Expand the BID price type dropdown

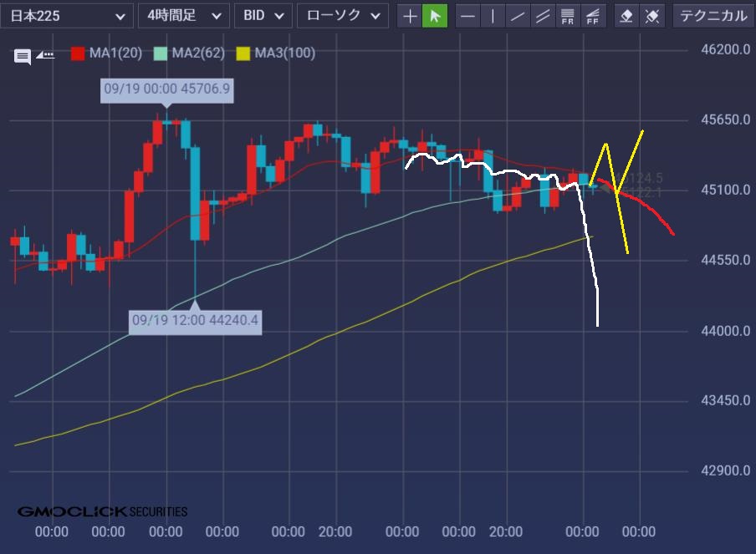click(x=263, y=16)
